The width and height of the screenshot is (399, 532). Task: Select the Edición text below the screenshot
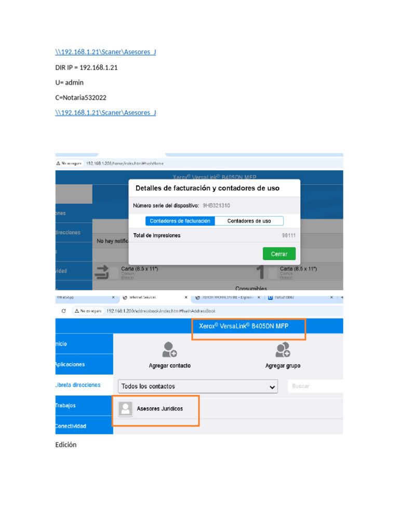coord(66,445)
